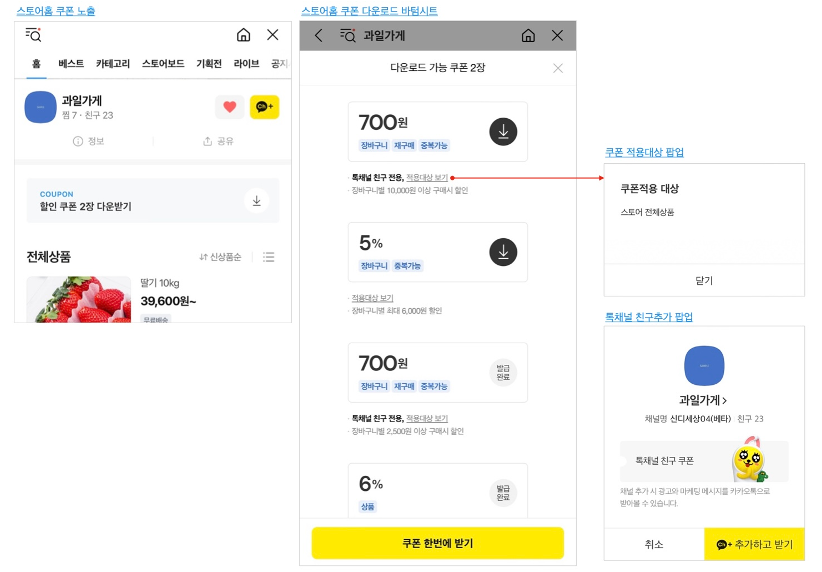The height and width of the screenshot is (572, 822).
Task: Open the search menu icon in store home
Action: 34,35
